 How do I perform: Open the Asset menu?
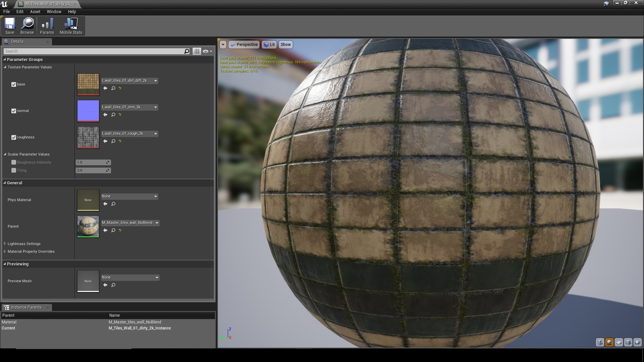pyautogui.click(x=35, y=11)
